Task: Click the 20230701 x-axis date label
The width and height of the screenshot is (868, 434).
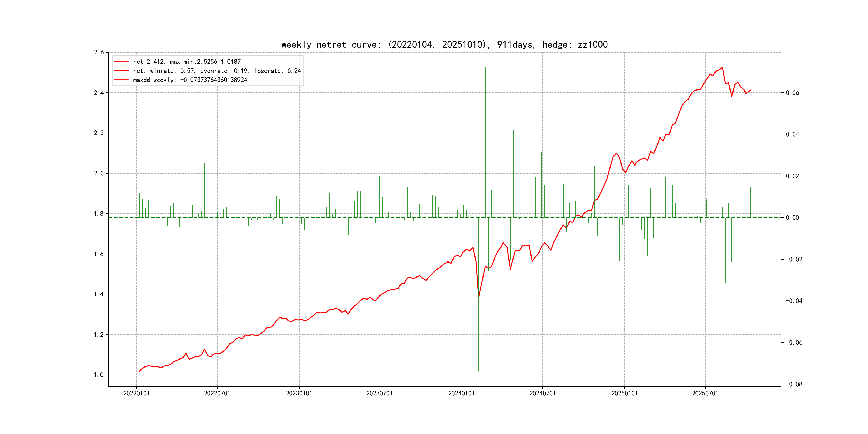Action: [x=379, y=393]
